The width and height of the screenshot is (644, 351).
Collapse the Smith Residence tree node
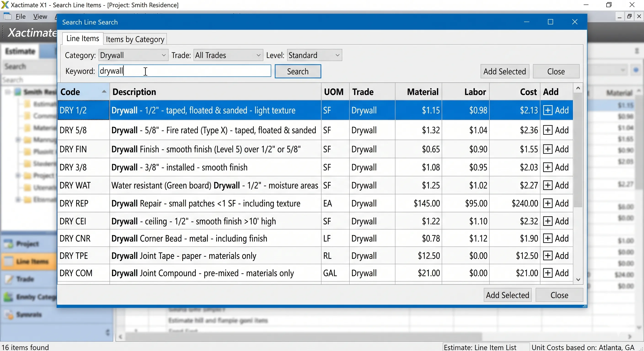[8, 92]
